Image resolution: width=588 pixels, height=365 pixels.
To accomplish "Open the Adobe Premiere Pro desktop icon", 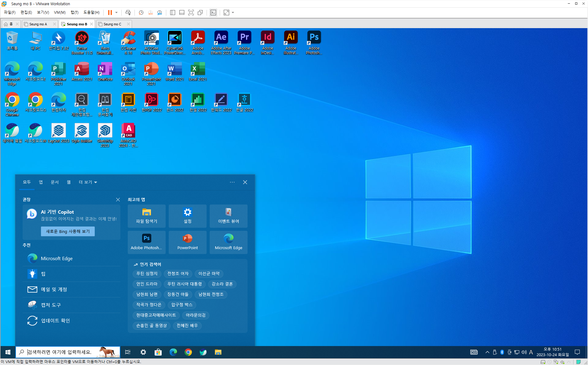I will coord(244,42).
